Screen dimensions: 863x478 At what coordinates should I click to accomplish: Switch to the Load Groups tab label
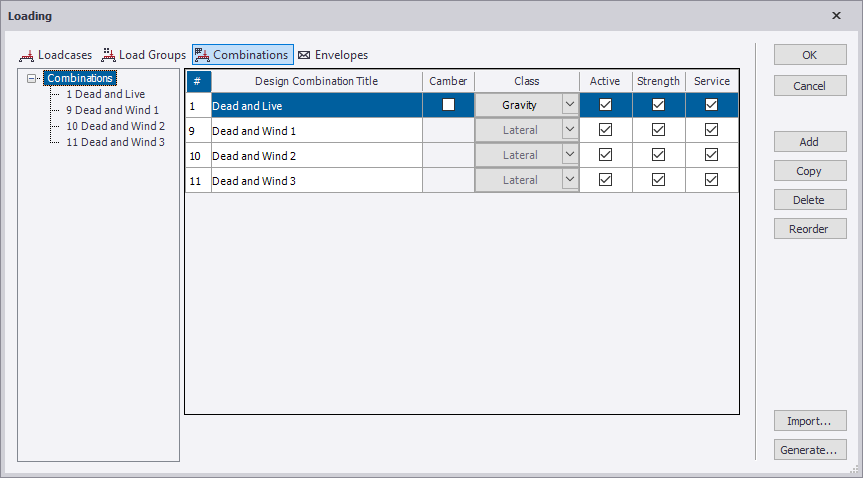click(x=152, y=55)
